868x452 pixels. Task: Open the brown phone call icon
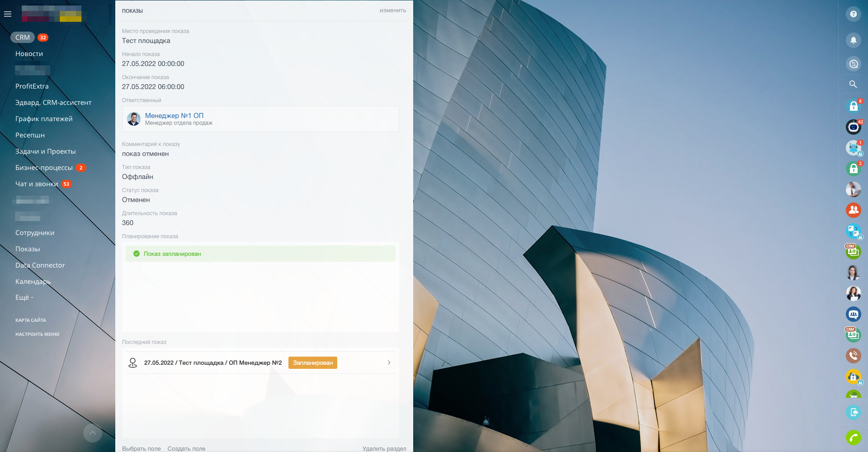click(x=853, y=356)
